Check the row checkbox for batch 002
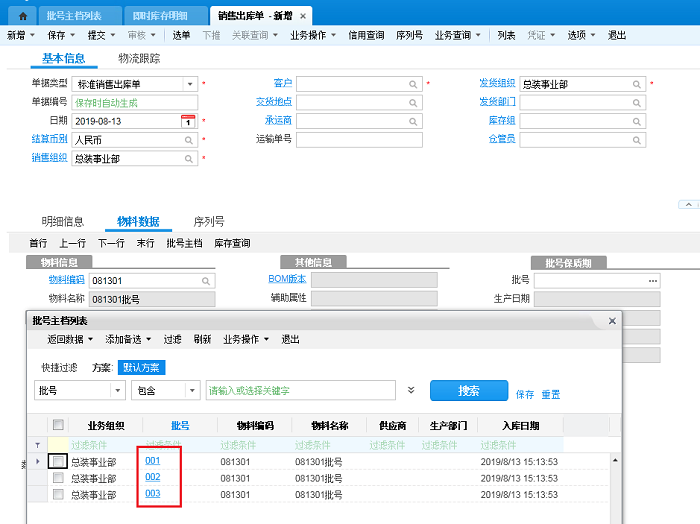The image size is (700, 524). (x=59, y=478)
